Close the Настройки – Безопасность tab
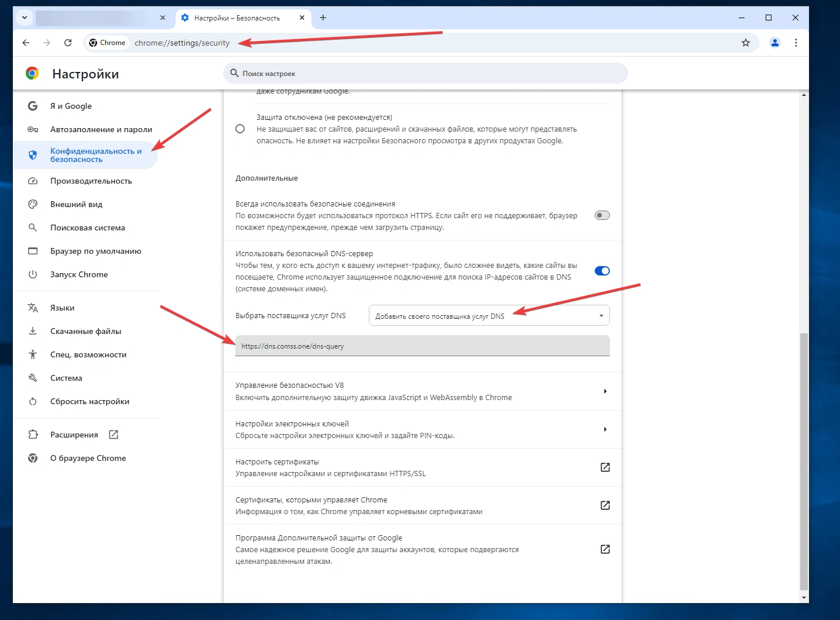The width and height of the screenshot is (840, 620). [x=302, y=18]
